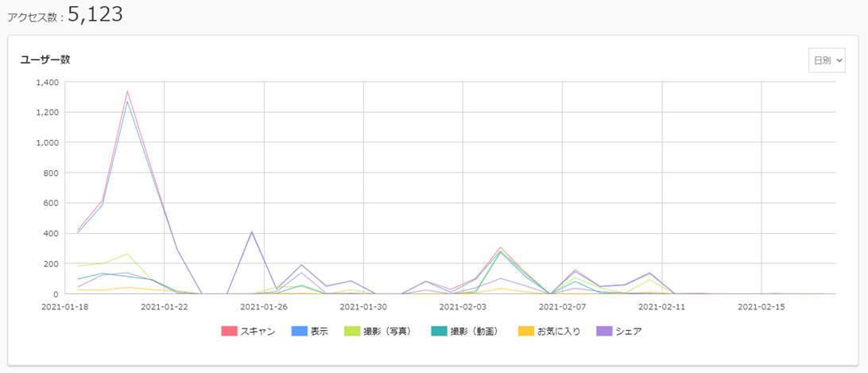Click the ユーザー数 chart title
Image resolution: width=868 pixels, height=373 pixels.
[45, 60]
